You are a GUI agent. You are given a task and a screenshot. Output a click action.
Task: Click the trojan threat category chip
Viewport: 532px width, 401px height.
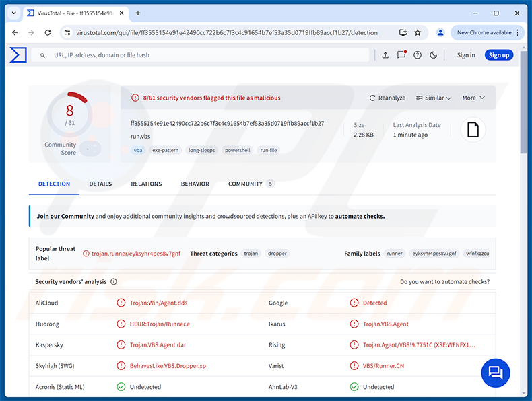(251, 254)
